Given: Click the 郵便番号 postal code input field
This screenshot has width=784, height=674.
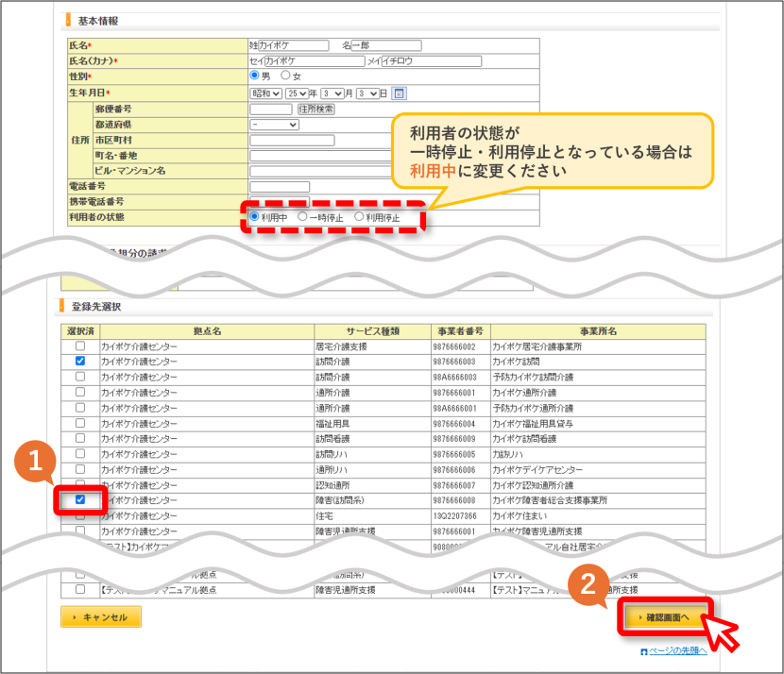Looking at the screenshot, I should click(x=270, y=109).
